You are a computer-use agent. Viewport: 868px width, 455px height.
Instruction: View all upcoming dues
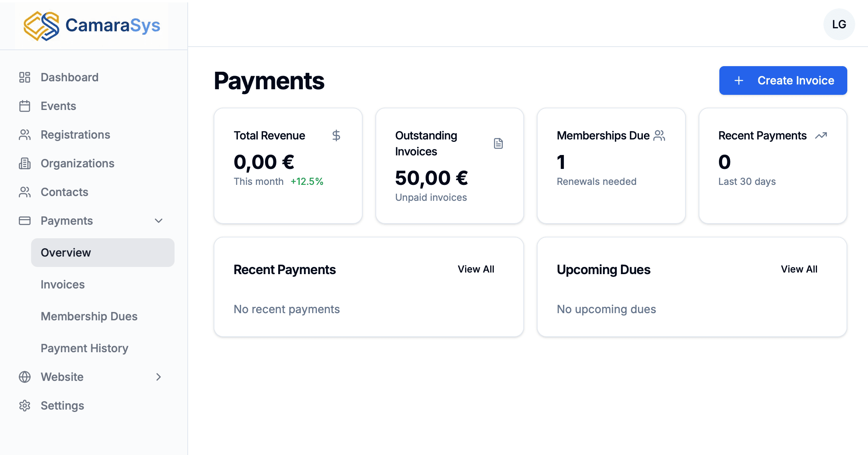(x=799, y=269)
